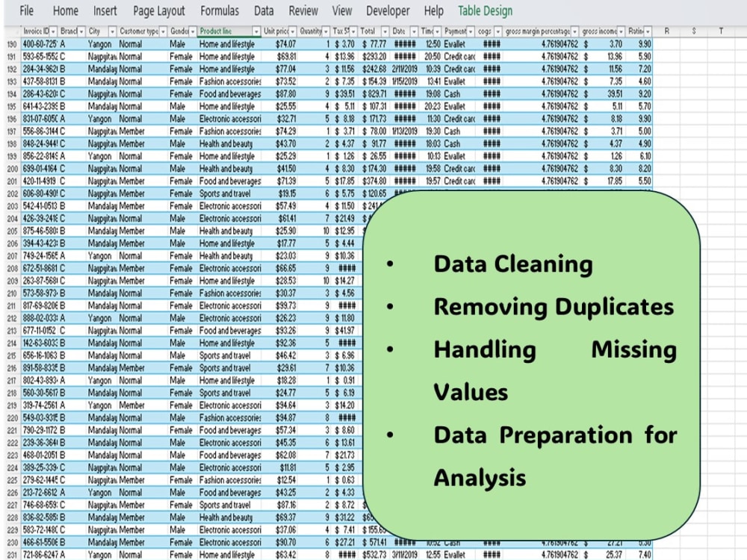Switch to the Data tab
This screenshot has width=747, height=560.
pyautogui.click(x=264, y=10)
